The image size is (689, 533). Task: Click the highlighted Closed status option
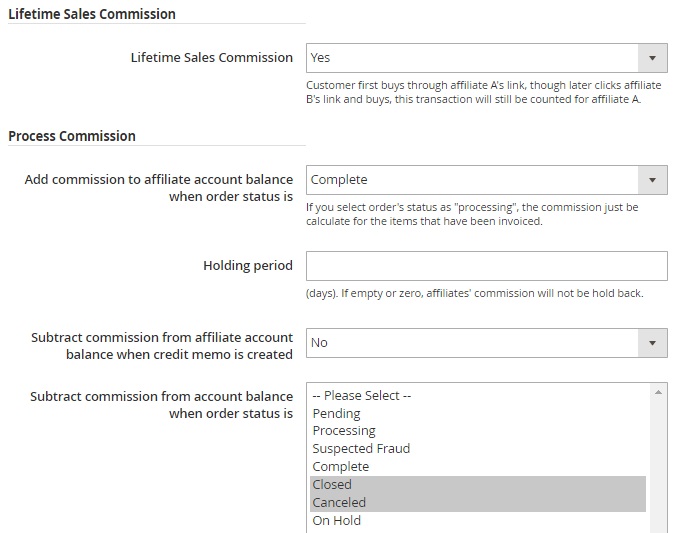coord(332,485)
